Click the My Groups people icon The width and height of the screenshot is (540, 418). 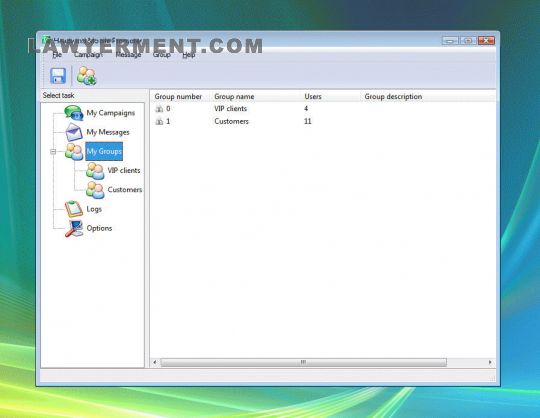click(x=74, y=151)
